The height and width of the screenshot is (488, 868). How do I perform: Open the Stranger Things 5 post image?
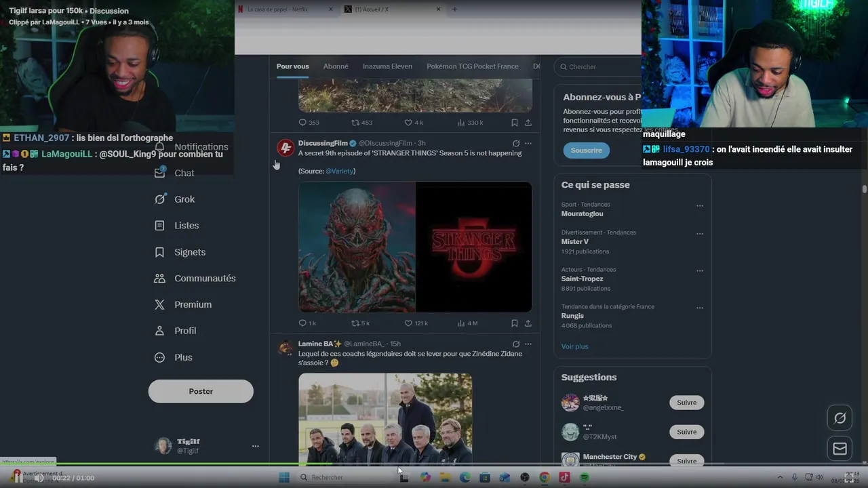coord(415,247)
